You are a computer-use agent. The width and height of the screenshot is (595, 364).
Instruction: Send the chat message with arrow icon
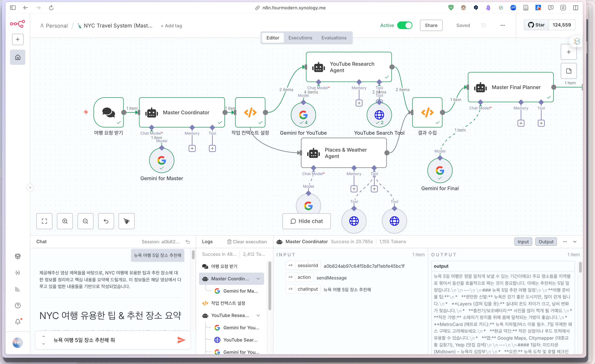[181, 340]
